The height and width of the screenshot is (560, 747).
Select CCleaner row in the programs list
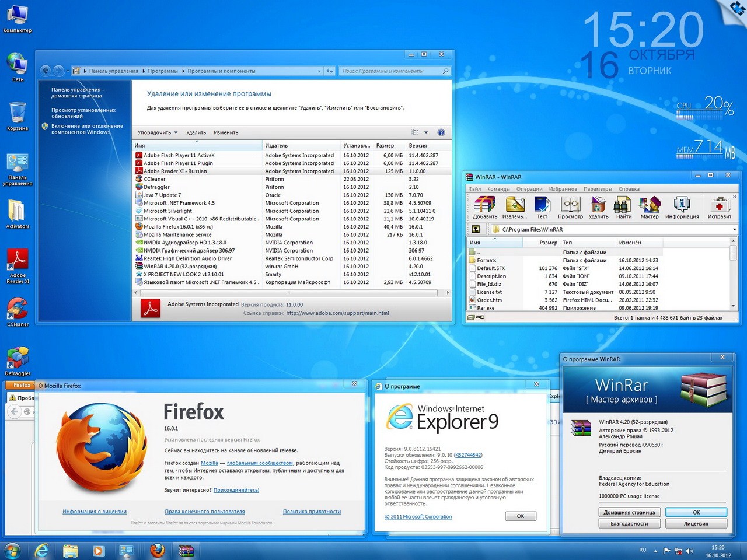tap(292, 179)
